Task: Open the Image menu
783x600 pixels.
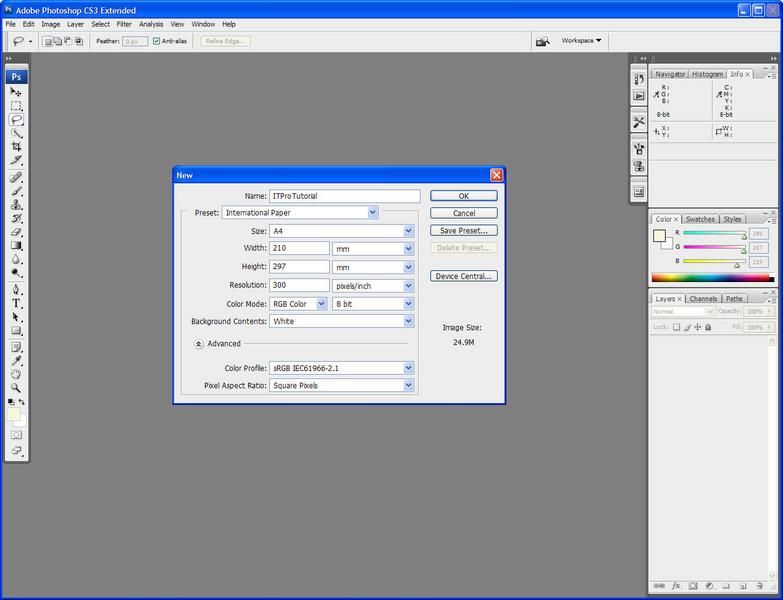Action: click(x=50, y=24)
